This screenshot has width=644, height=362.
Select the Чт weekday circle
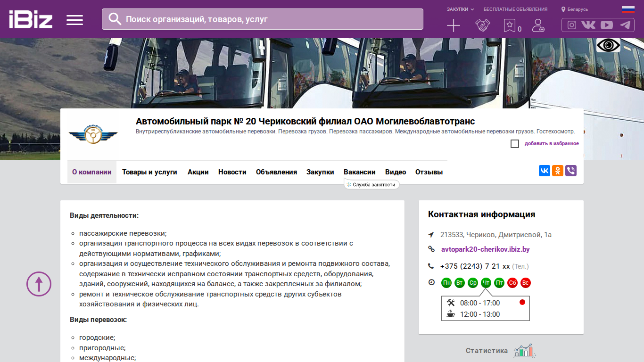(486, 283)
